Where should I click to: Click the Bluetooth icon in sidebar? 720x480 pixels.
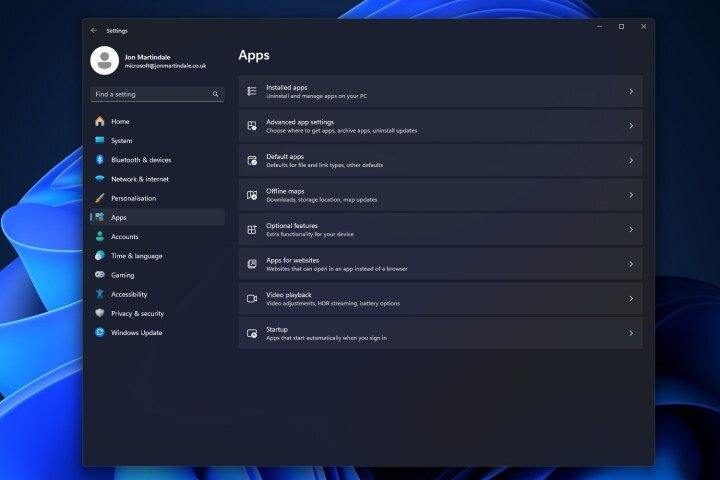(100, 159)
